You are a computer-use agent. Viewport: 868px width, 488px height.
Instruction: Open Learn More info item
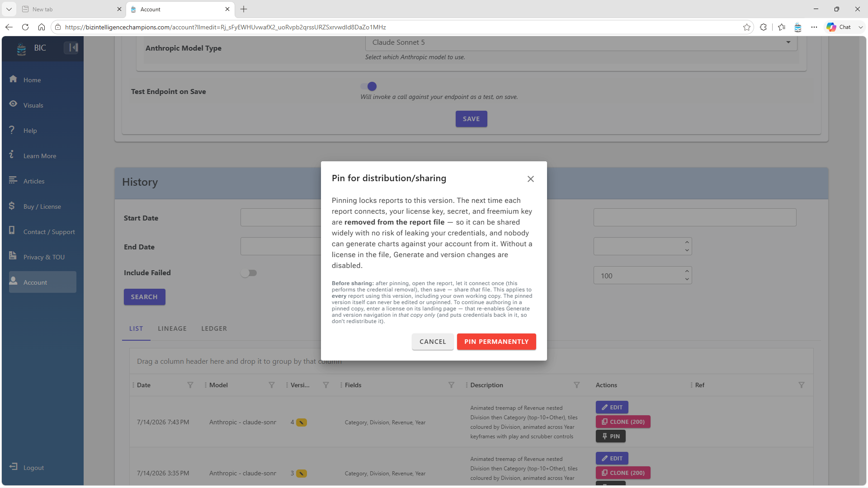click(40, 156)
